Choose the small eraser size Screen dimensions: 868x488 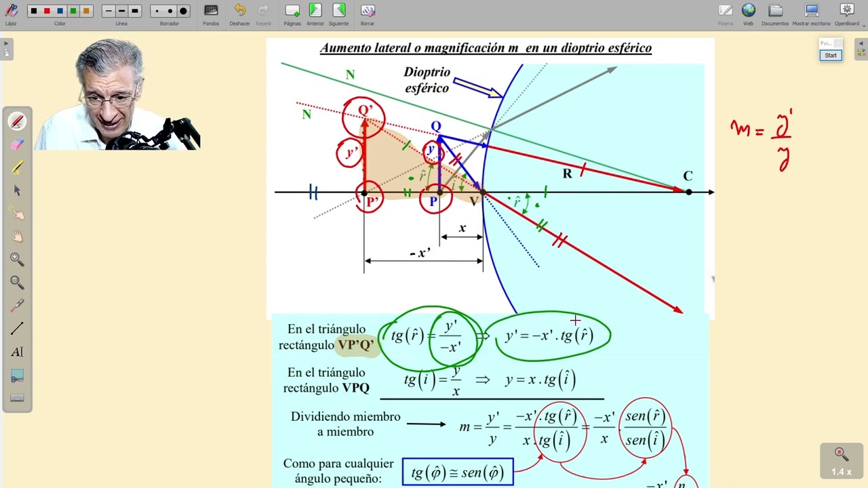tap(157, 11)
